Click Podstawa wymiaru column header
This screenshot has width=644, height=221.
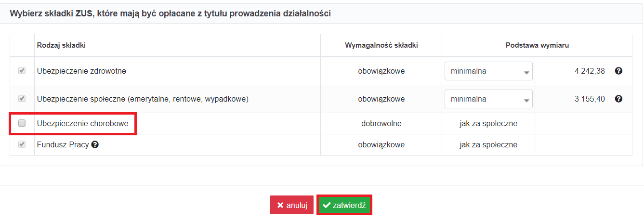(537, 45)
